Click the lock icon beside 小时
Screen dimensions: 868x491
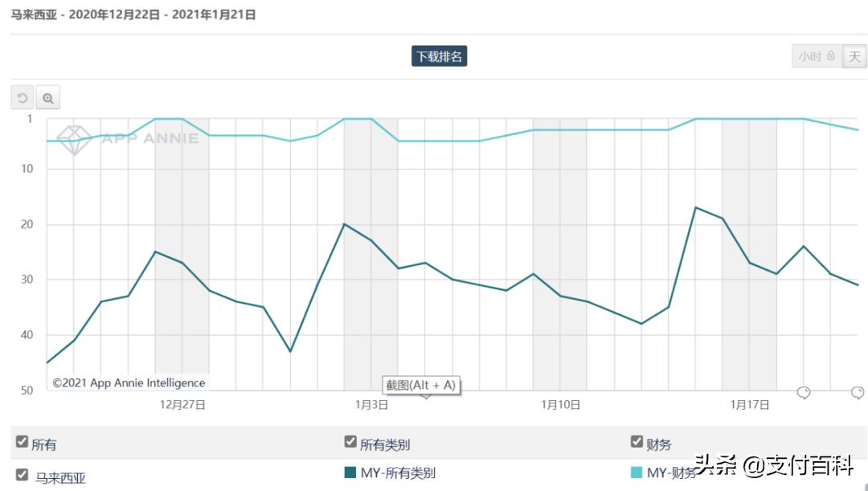tap(831, 56)
